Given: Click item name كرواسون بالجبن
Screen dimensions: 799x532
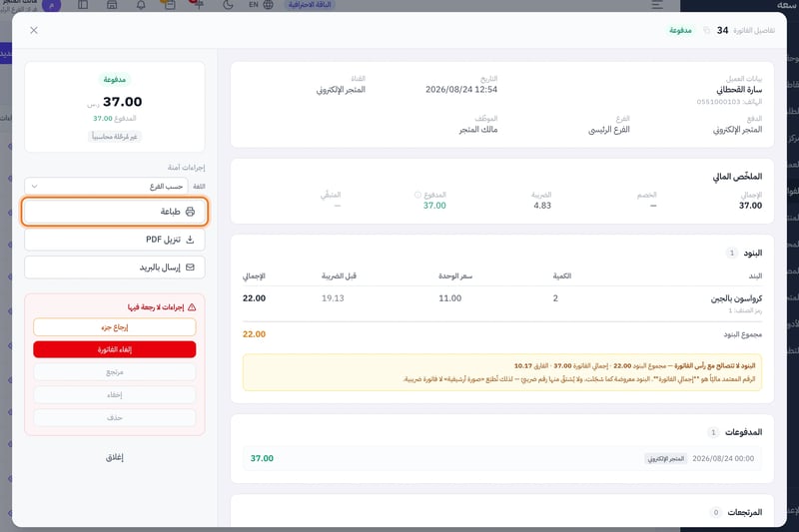Looking at the screenshot, I should point(736,298).
